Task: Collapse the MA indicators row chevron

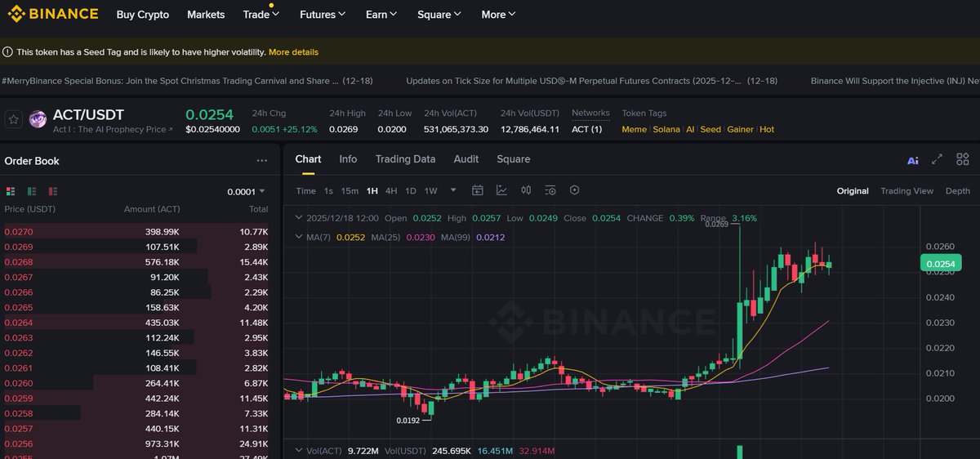Action: click(x=298, y=238)
